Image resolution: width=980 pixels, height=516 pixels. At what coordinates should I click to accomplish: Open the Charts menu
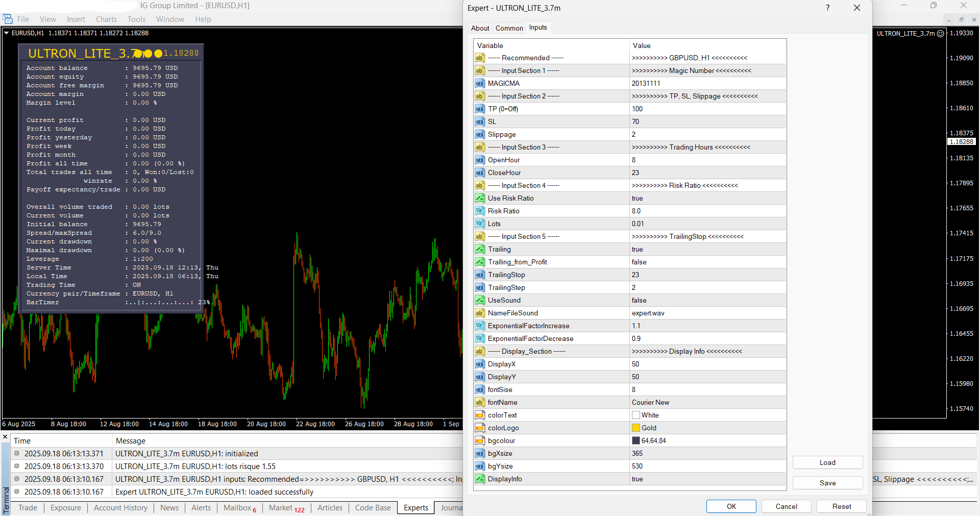pyautogui.click(x=106, y=19)
